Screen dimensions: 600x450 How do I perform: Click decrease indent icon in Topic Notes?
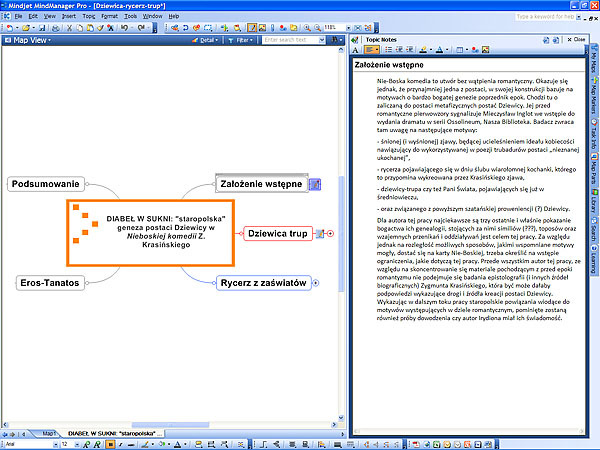tap(399, 50)
